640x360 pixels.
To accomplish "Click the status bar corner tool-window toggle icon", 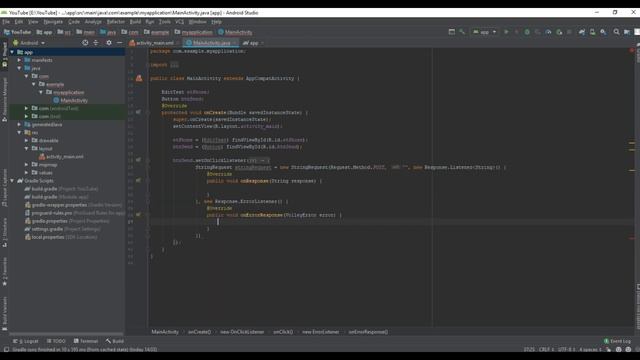I will [6, 349].
